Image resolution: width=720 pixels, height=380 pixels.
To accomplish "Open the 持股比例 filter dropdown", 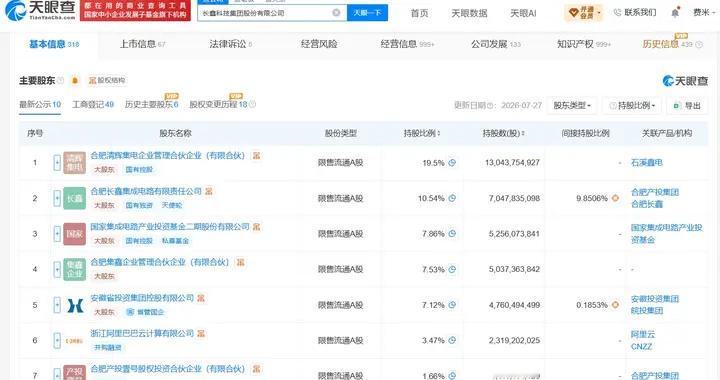I will (x=632, y=106).
